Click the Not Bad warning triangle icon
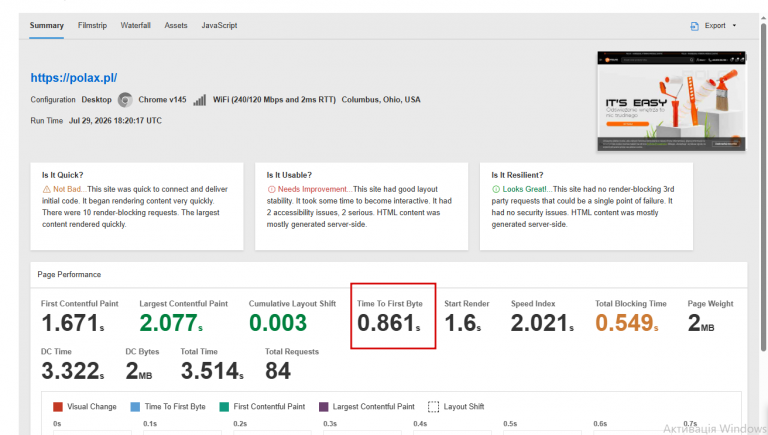This screenshot has width=768, height=435. 47,189
